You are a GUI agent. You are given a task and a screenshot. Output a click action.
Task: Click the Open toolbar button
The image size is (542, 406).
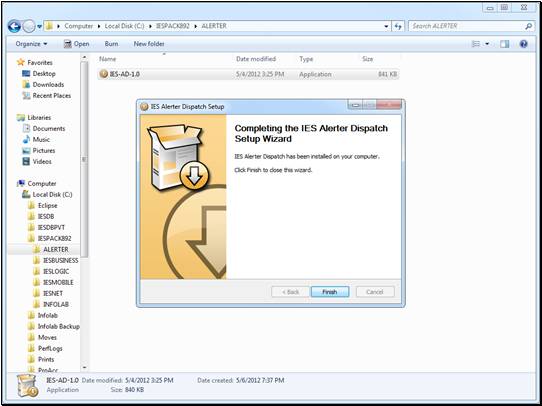(x=77, y=44)
